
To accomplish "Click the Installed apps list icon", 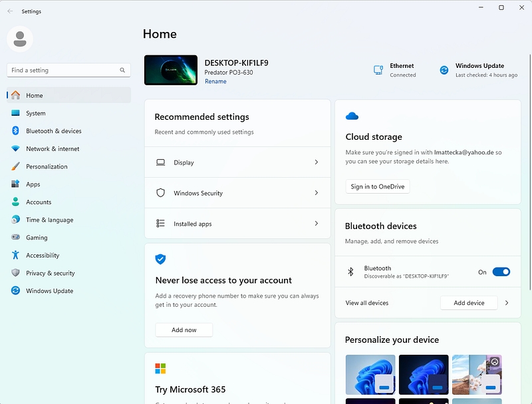I will (160, 224).
